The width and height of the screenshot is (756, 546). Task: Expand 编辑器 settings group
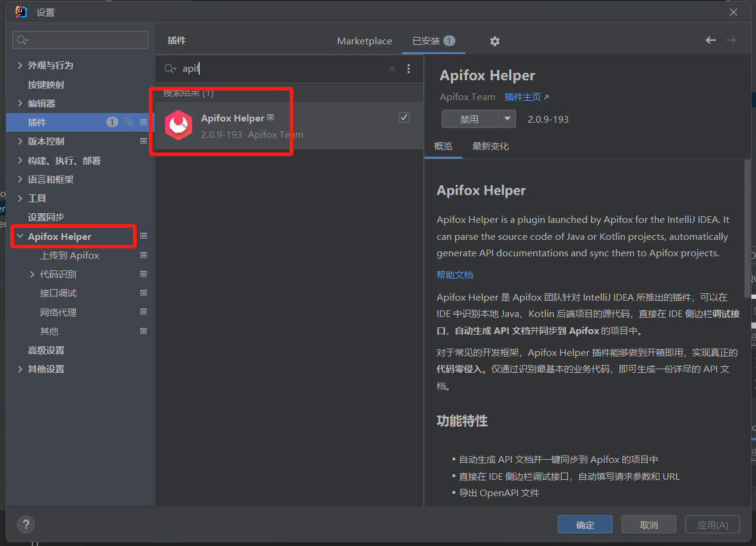pyautogui.click(x=20, y=103)
